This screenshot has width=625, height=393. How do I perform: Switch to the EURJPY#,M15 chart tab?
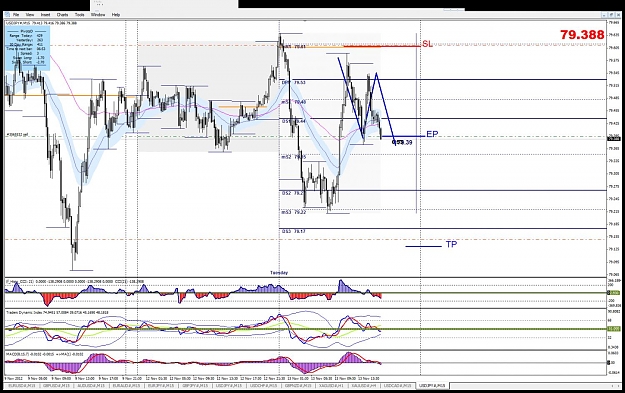pos(161,386)
